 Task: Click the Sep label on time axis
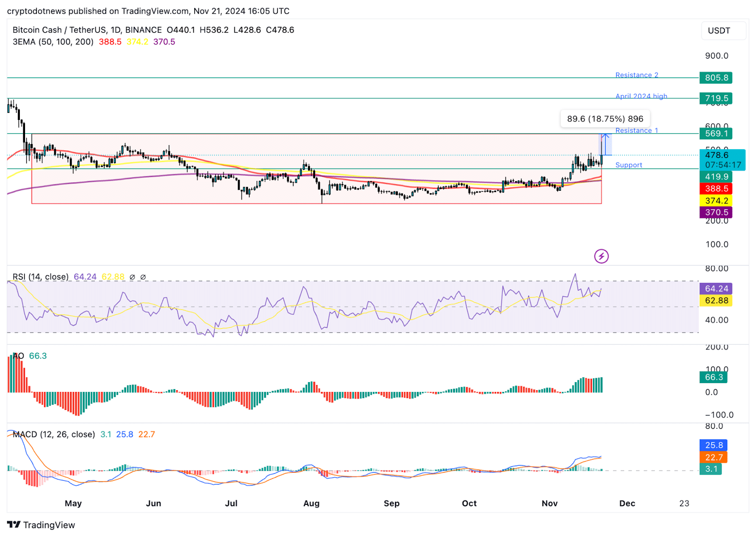pos(392,503)
